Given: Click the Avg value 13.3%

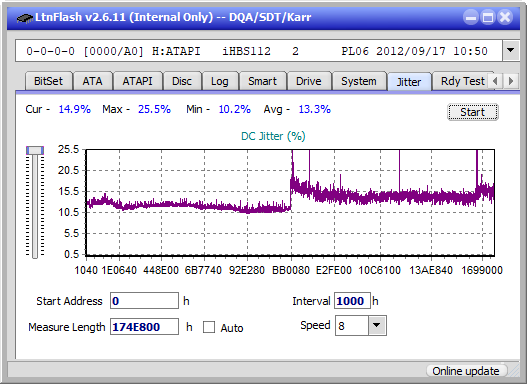Looking at the screenshot, I should [315, 109].
